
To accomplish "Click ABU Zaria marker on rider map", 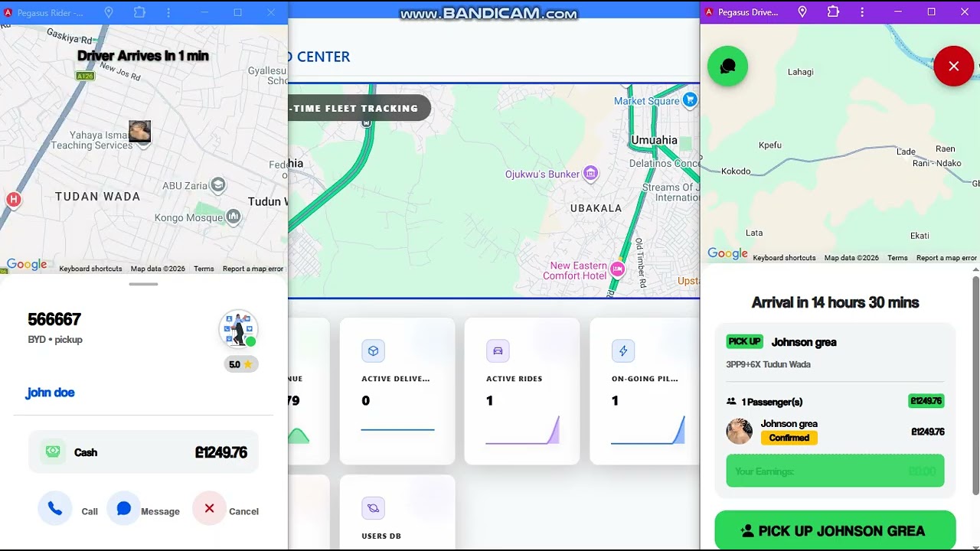I will [218, 185].
